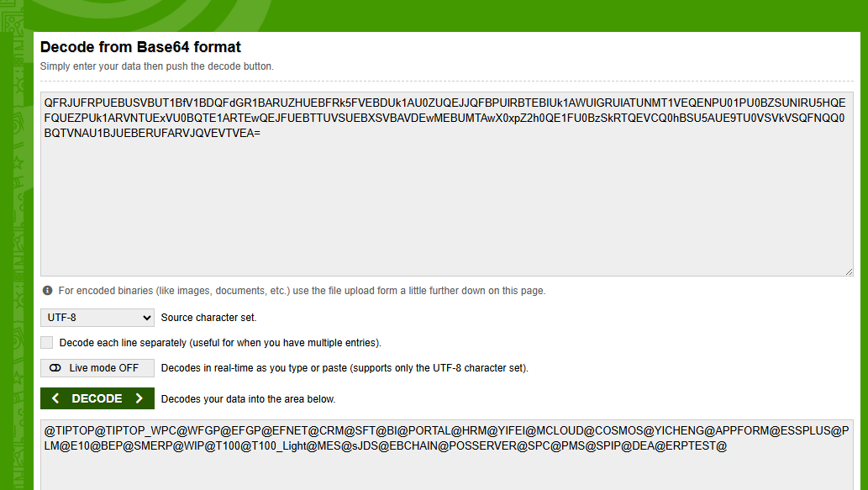Click the "Decode from Base64 format" heading
The height and width of the screenshot is (490, 868).
point(140,48)
